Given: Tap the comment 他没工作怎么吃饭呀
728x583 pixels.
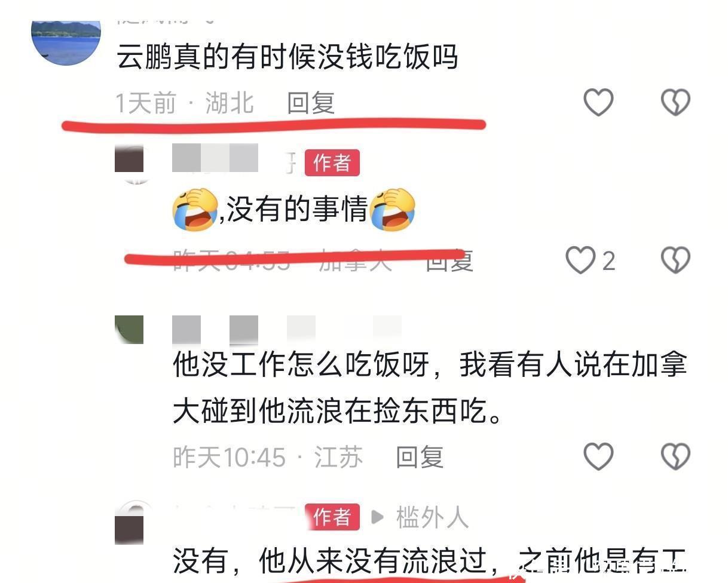Looking at the screenshot, I should [430, 388].
